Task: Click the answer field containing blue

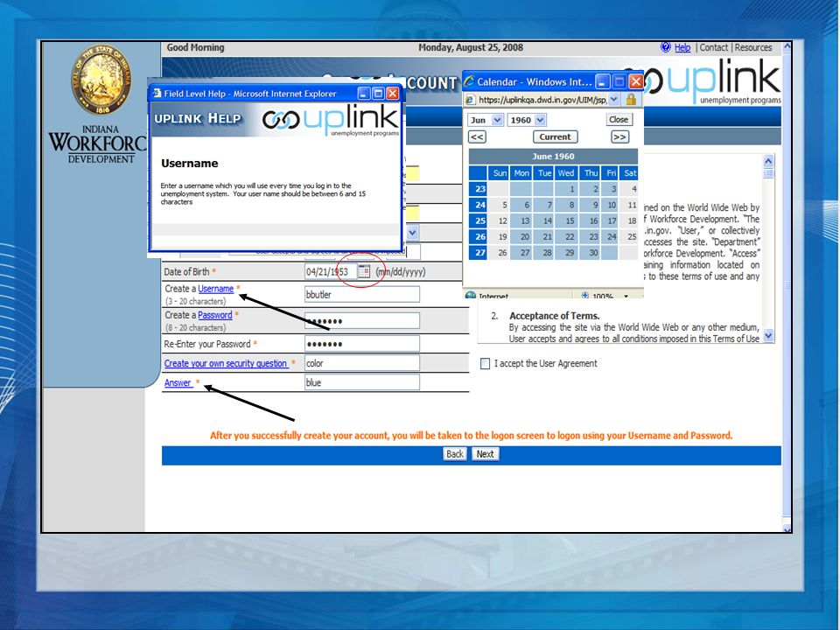Action: [x=361, y=382]
